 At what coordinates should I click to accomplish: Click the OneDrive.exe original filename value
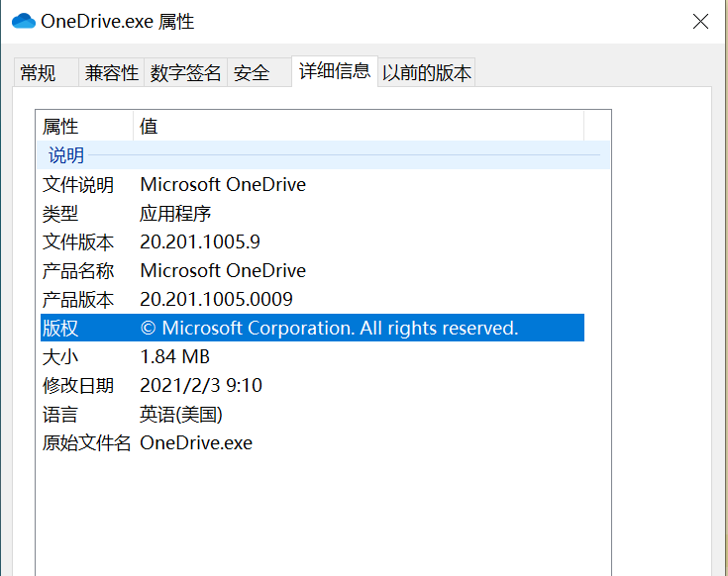point(196,443)
